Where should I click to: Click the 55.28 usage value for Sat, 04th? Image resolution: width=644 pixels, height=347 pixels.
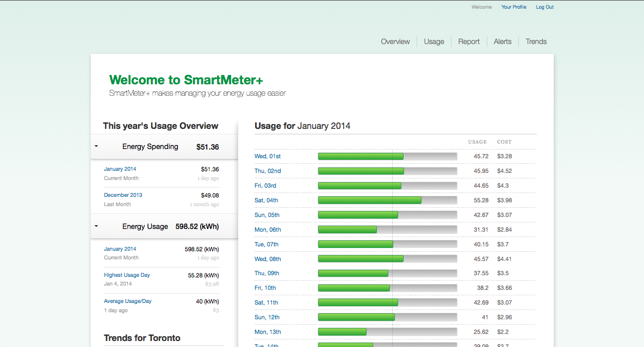(481, 200)
